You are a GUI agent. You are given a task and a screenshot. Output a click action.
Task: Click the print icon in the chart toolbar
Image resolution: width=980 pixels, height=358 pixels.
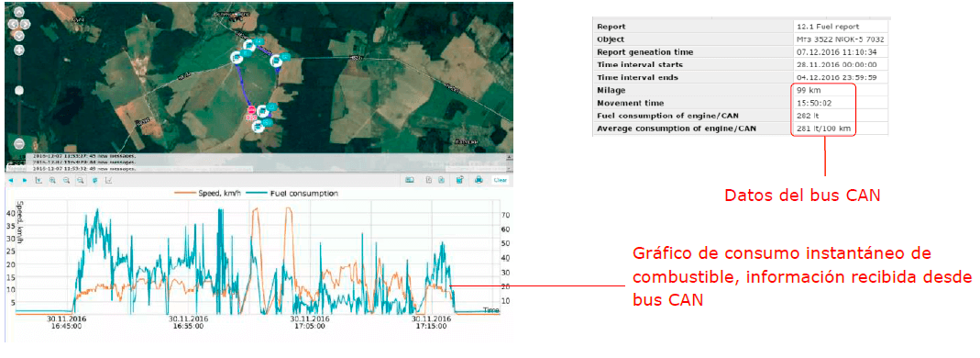(479, 180)
